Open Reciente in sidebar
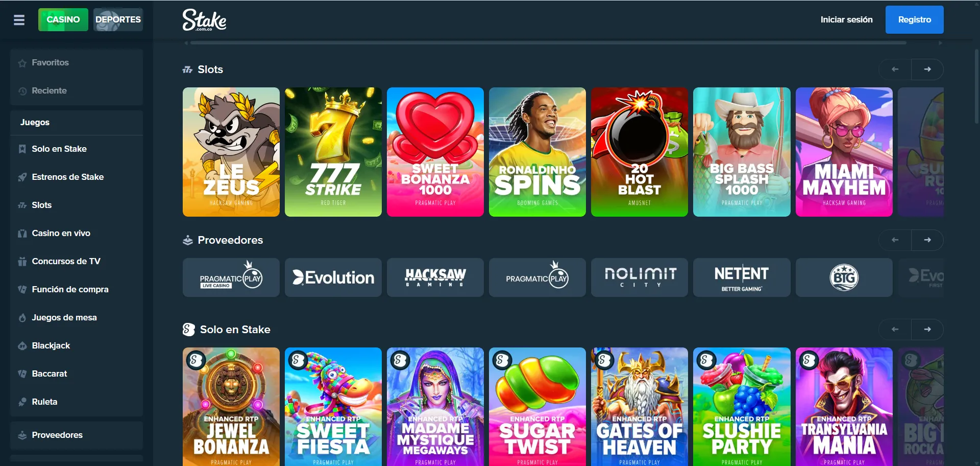 (77, 90)
